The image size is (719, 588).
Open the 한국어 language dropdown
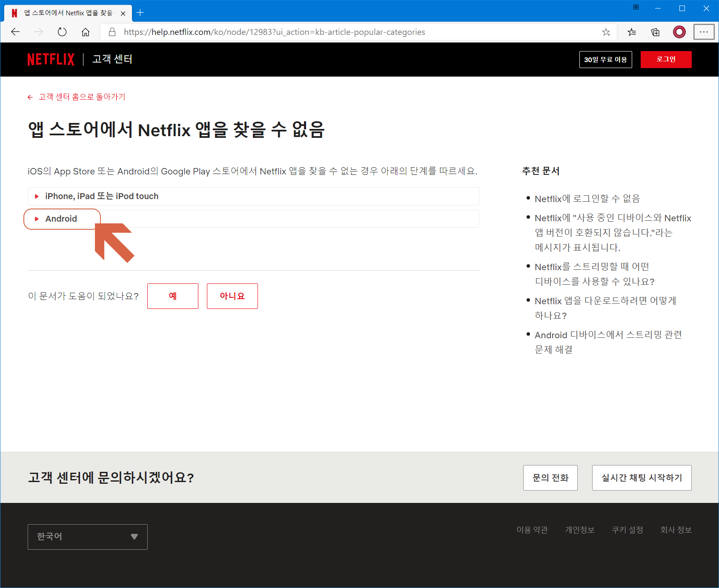tap(88, 537)
